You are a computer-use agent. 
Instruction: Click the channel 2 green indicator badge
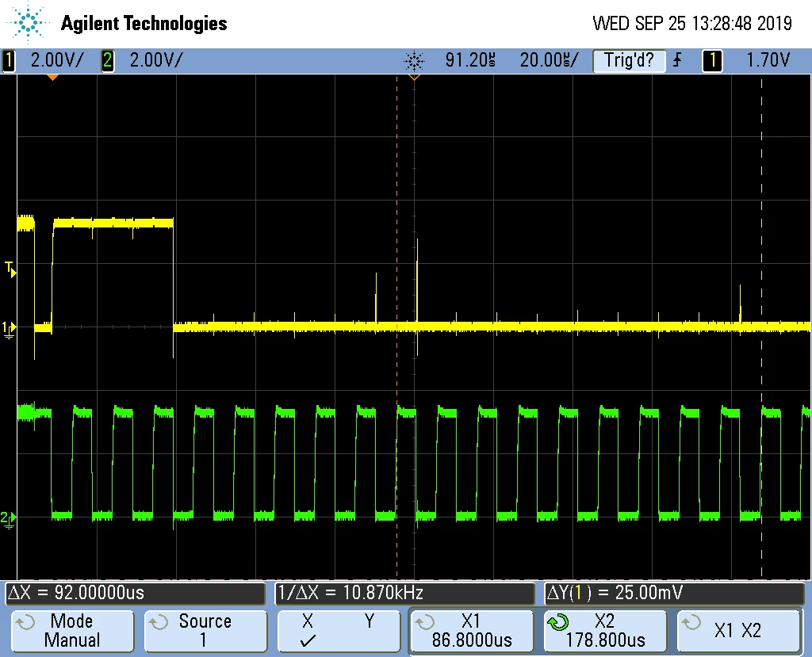(x=107, y=60)
